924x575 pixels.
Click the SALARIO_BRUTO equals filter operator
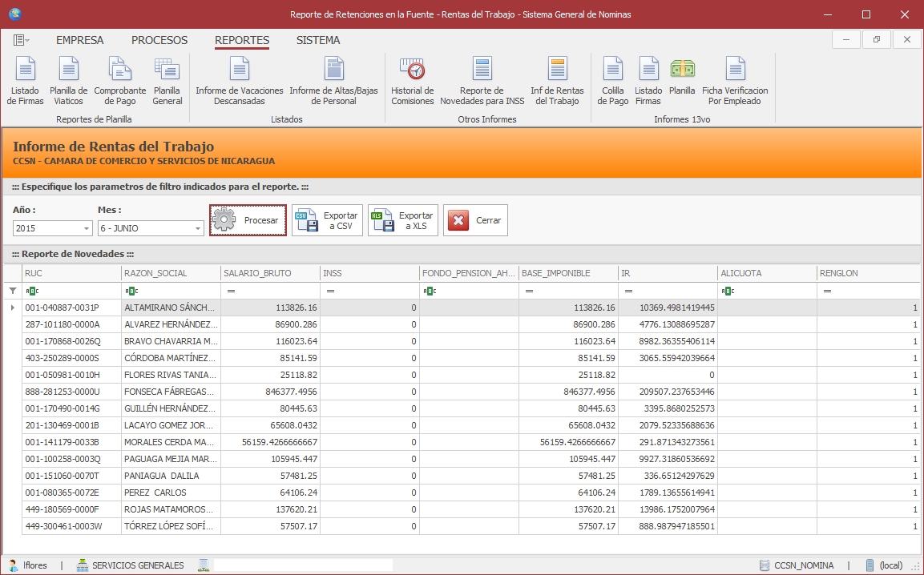pyautogui.click(x=231, y=291)
